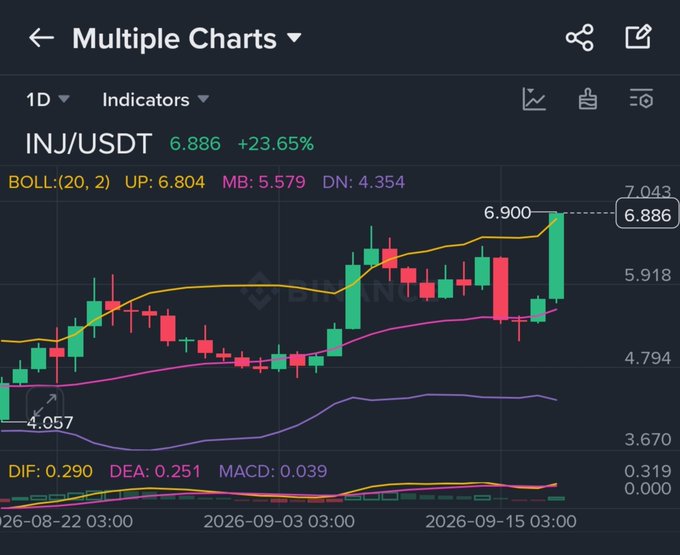Select the latest tall green candlestick
The height and width of the screenshot is (555, 680).
556,256
